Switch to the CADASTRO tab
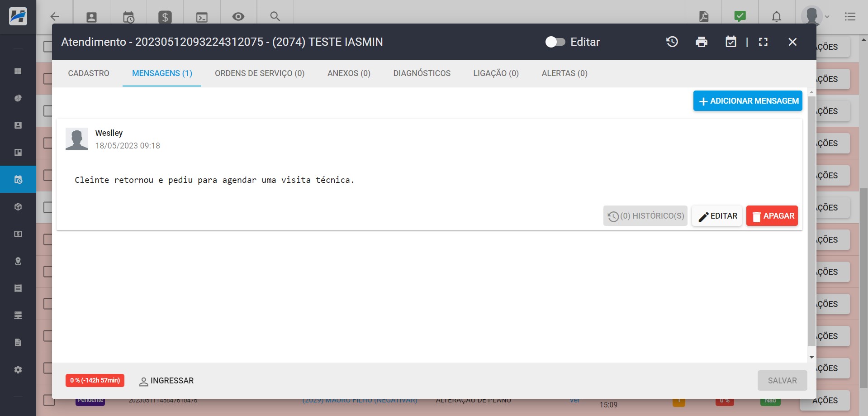This screenshot has height=416, width=868. click(89, 73)
